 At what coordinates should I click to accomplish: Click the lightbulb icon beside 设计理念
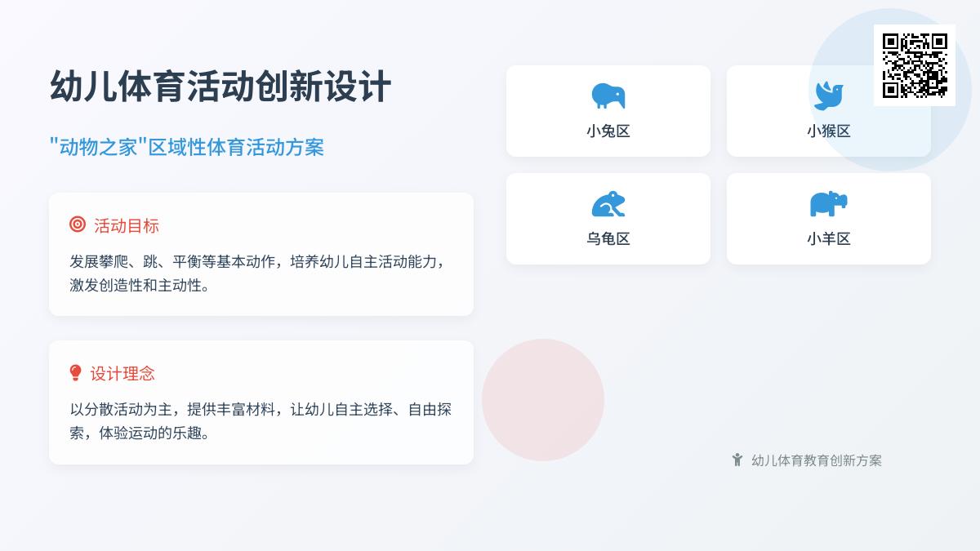[x=76, y=373]
